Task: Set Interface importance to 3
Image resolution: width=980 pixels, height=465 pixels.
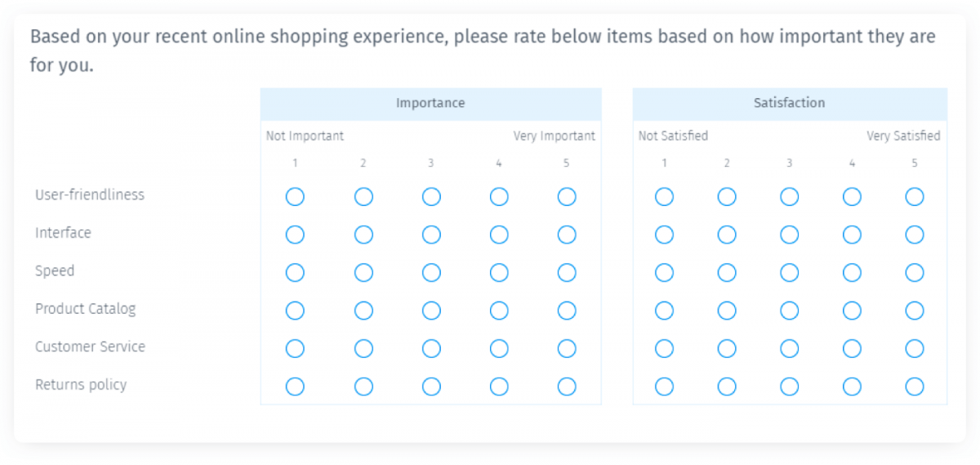Action: pos(431,235)
